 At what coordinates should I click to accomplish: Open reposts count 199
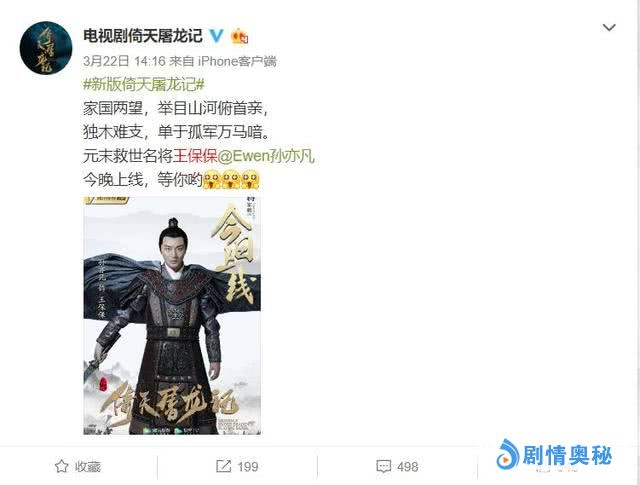pyautogui.click(x=248, y=467)
